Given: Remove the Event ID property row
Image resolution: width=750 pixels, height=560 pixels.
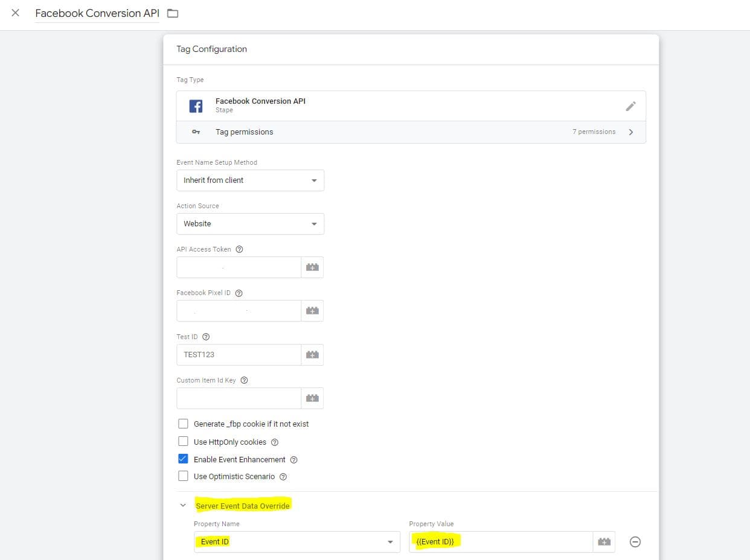Looking at the screenshot, I should click(635, 541).
